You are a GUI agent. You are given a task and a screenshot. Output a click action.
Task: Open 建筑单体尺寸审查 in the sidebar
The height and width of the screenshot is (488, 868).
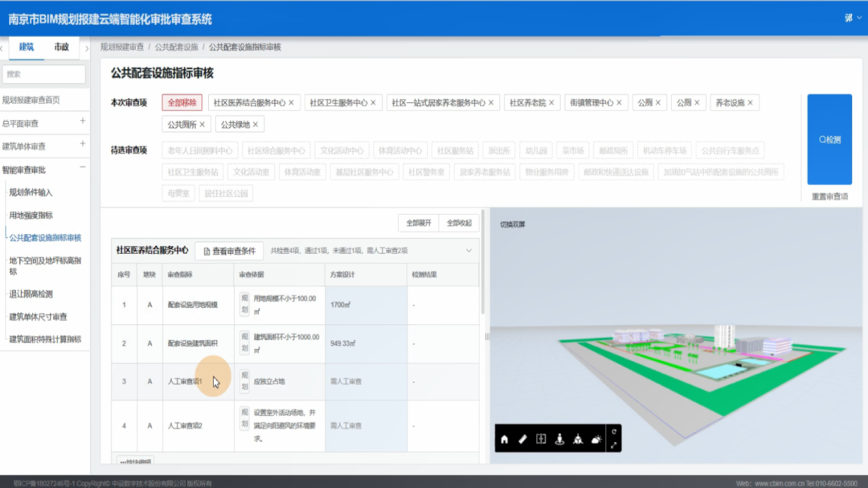click(x=39, y=317)
